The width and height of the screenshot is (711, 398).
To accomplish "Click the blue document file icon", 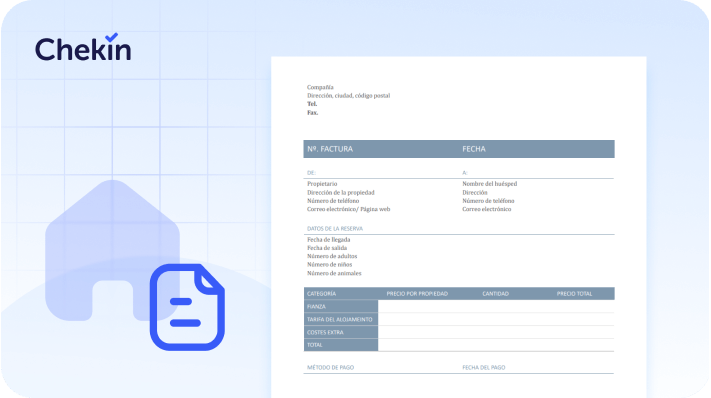I will (x=187, y=307).
